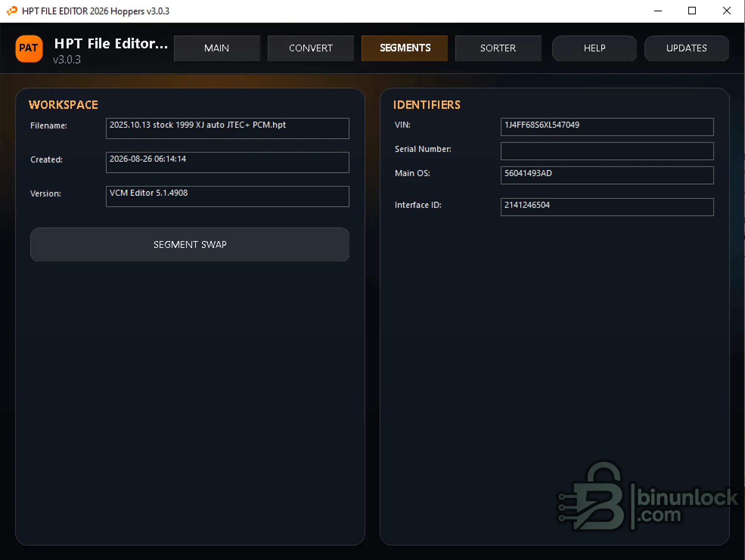Click the 'Main OS:' label

(x=413, y=173)
